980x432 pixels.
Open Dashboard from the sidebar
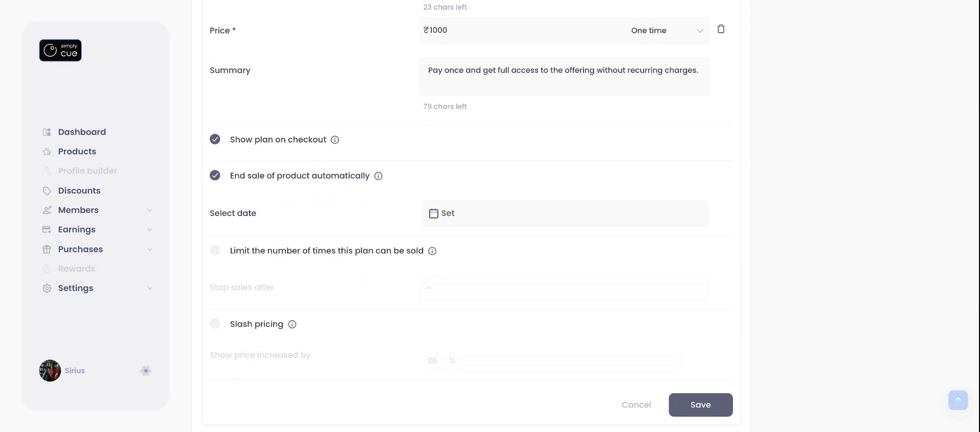(82, 132)
